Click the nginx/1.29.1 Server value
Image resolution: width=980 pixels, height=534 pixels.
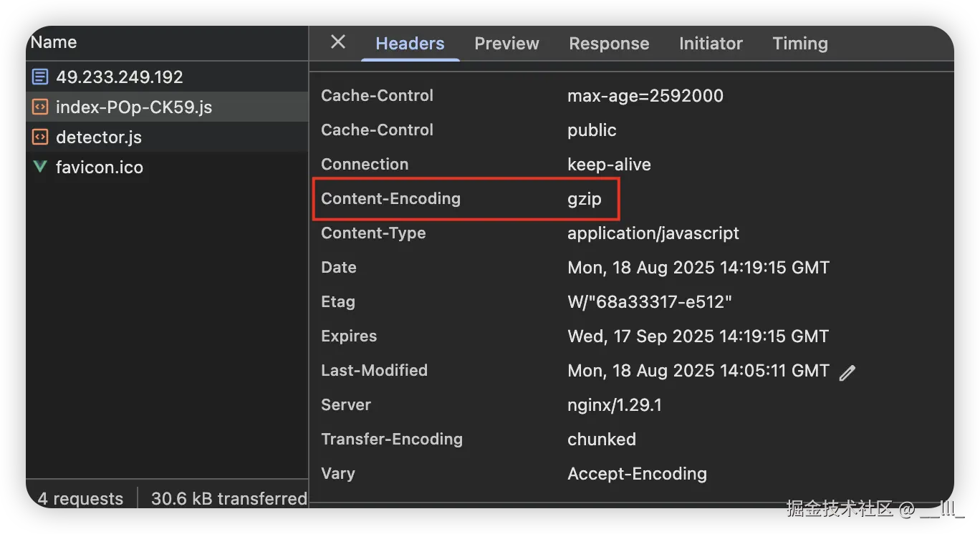(x=615, y=405)
